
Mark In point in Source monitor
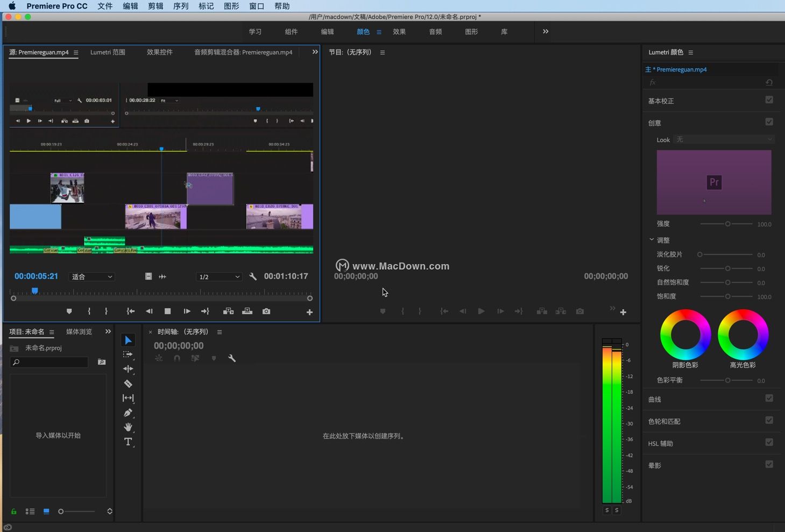89,311
